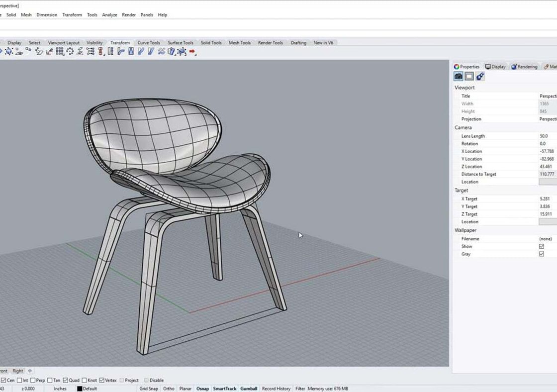Toggle the Wallpaper Gray checkbox
The width and height of the screenshot is (557, 392).
click(x=542, y=254)
